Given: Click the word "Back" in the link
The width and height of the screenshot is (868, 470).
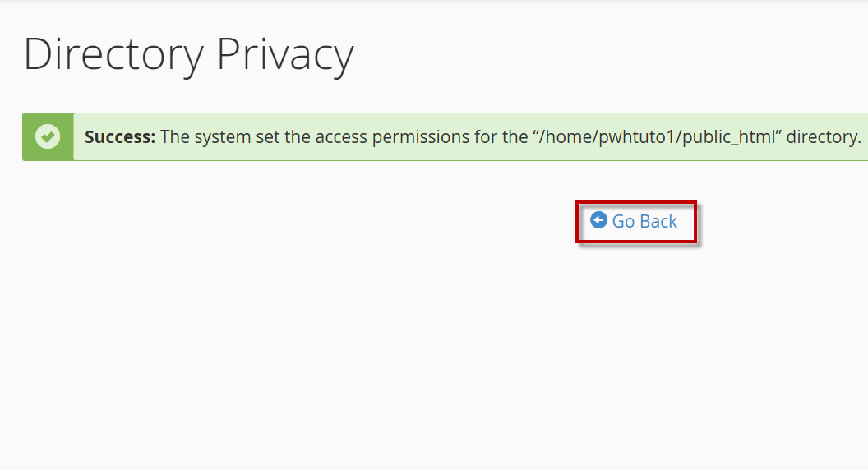Looking at the screenshot, I should pos(658,222).
